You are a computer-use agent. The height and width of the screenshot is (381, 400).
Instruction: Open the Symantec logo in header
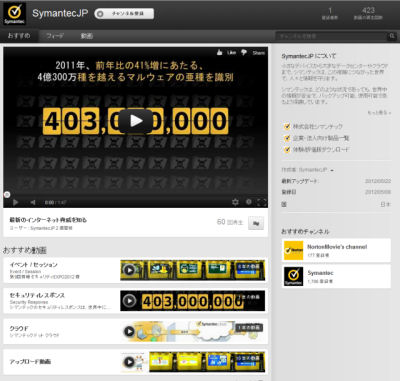point(14,14)
